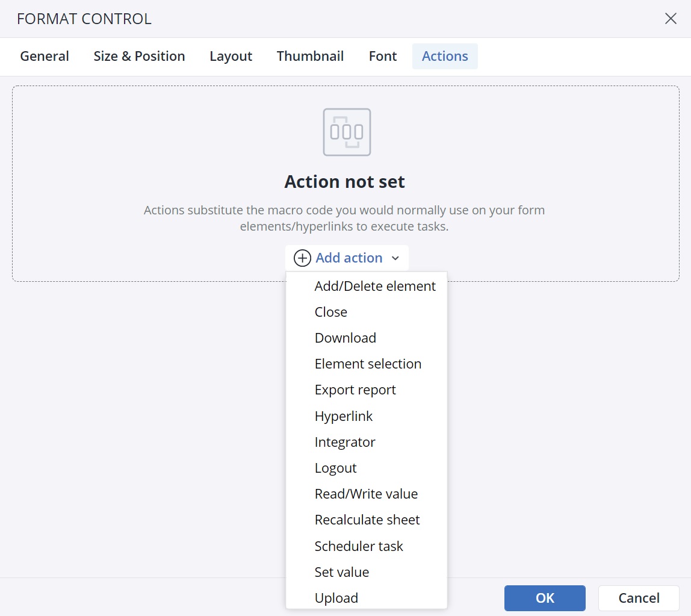This screenshot has height=616, width=691.
Task: Choose Element selection action
Action: [366, 364]
